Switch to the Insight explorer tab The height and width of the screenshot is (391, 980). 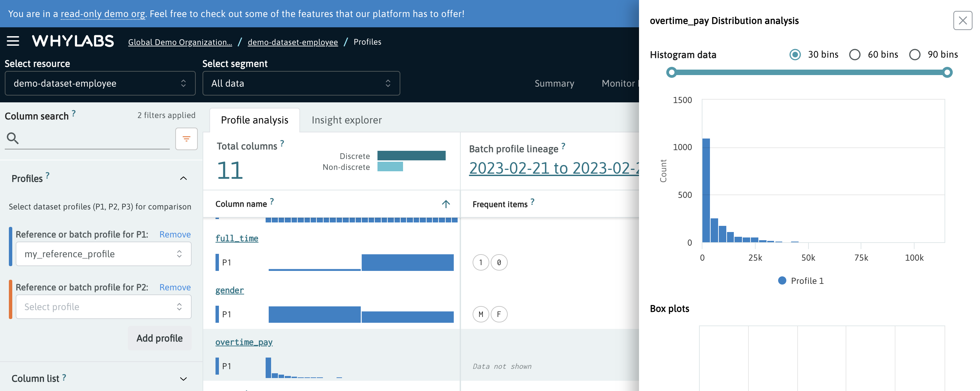tap(346, 120)
